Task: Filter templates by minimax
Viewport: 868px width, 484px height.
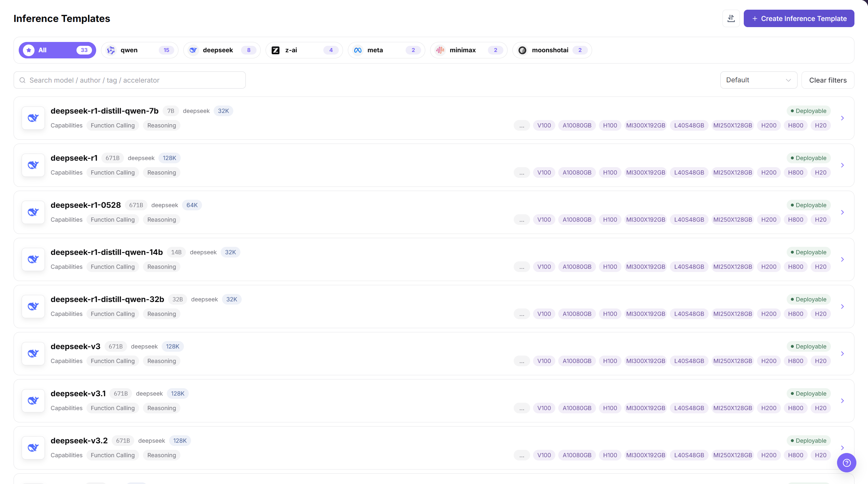Action: [469, 50]
